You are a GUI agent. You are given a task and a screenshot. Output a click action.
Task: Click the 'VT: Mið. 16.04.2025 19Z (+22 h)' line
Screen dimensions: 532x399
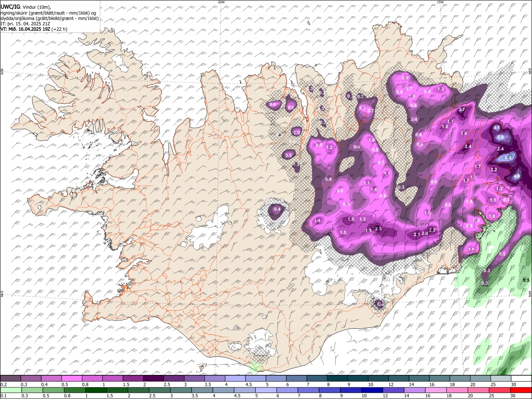pyautogui.click(x=34, y=29)
